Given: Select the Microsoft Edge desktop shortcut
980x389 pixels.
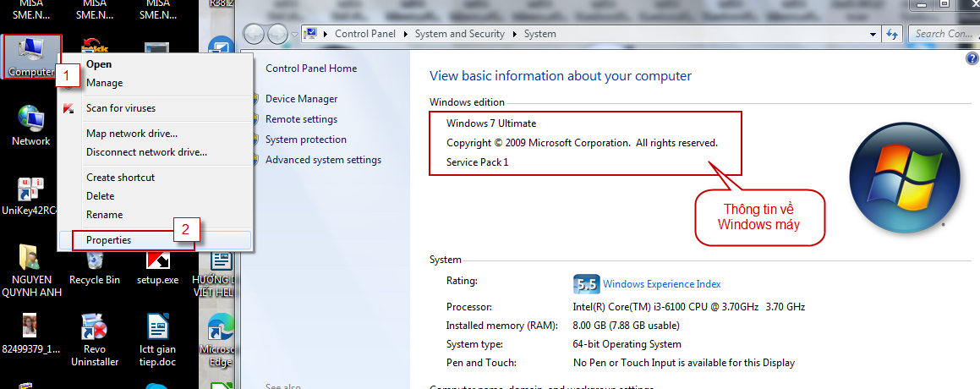Looking at the screenshot, I should (x=220, y=340).
